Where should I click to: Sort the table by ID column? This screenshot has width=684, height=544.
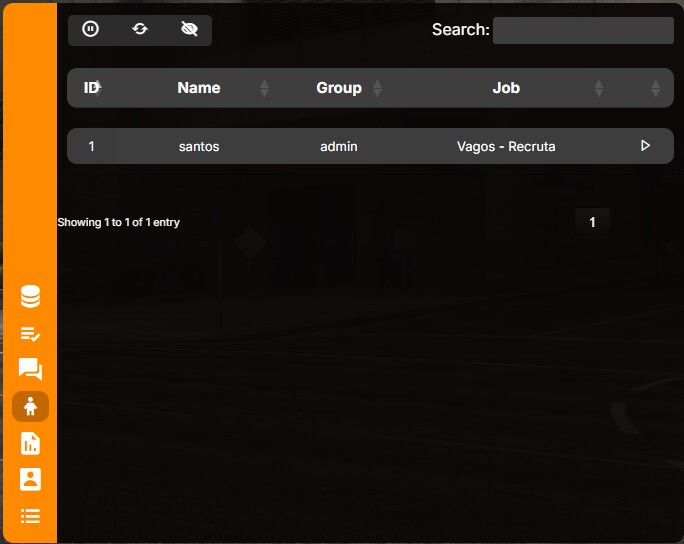point(92,88)
